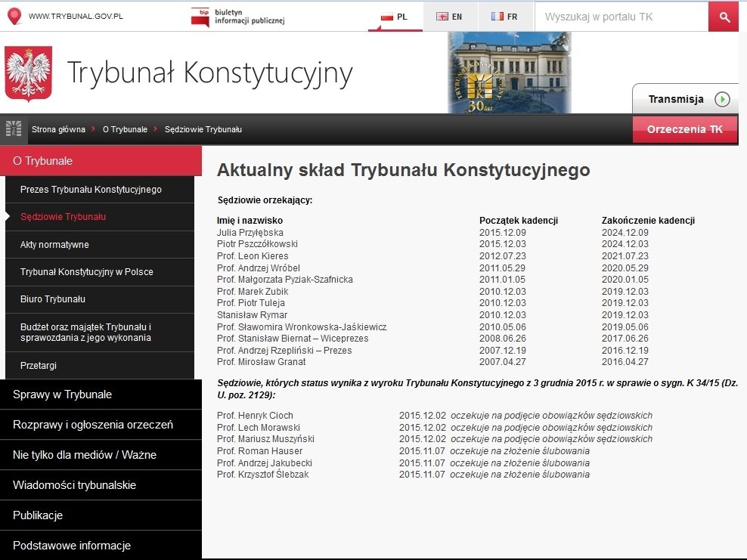Click the red location pin icon
This screenshot has width=747, height=560.
[13, 16]
